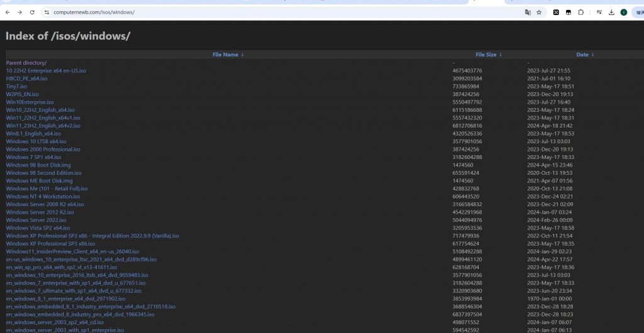Sort by File Size column

(489, 55)
